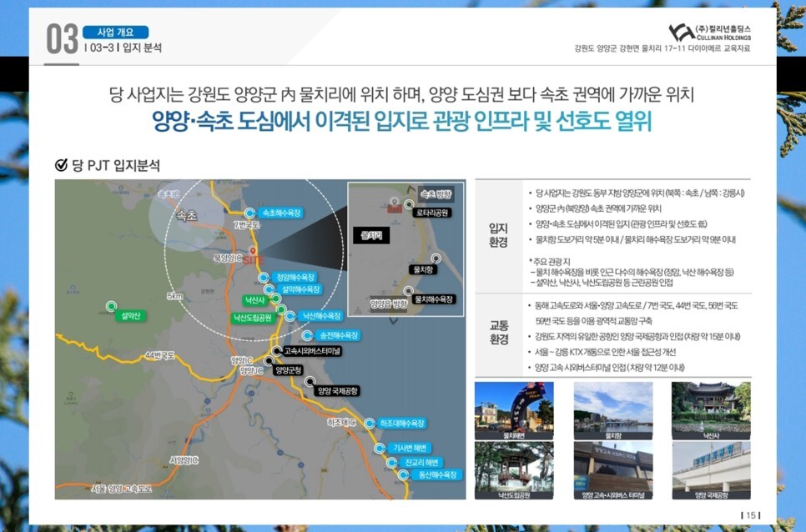
Task: Click the 속초해수욕장 marker circle
Action: click(249, 213)
